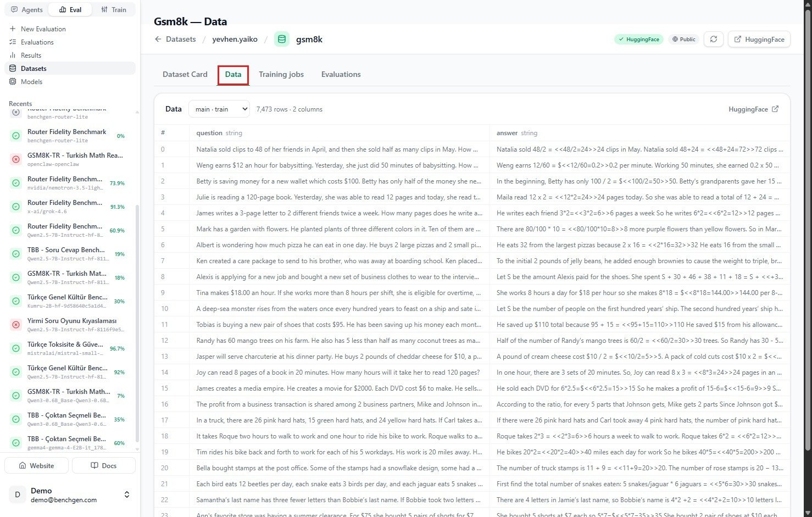Select row 5 answer about purple flowers

point(639,229)
